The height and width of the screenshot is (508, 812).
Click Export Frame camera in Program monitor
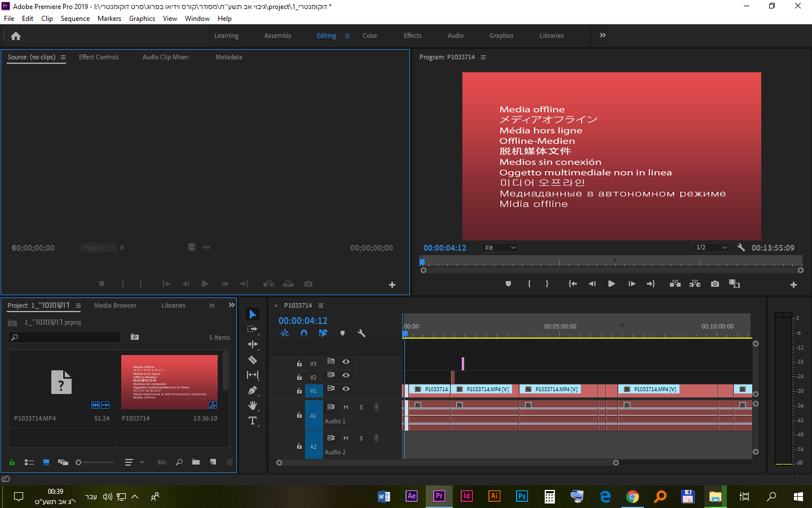click(x=715, y=284)
